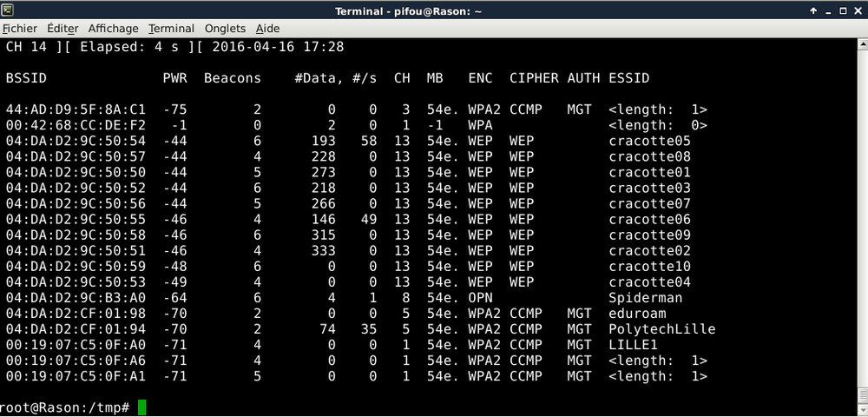Open the Aide menu

click(x=267, y=29)
